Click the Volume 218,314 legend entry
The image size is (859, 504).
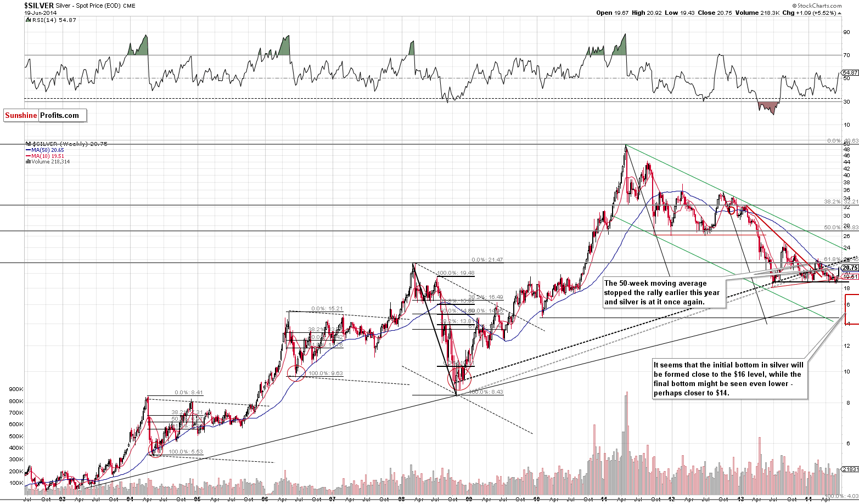[48, 162]
